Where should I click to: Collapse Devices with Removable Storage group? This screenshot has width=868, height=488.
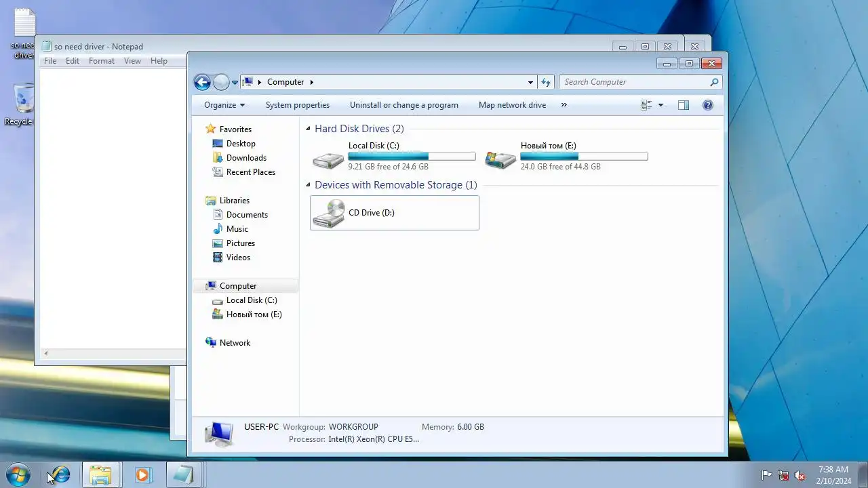309,185
